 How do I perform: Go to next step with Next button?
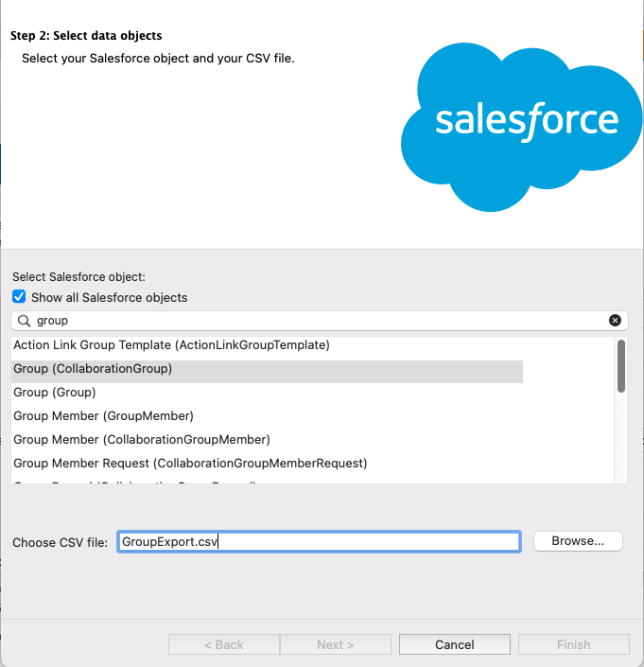pos(336,644)
